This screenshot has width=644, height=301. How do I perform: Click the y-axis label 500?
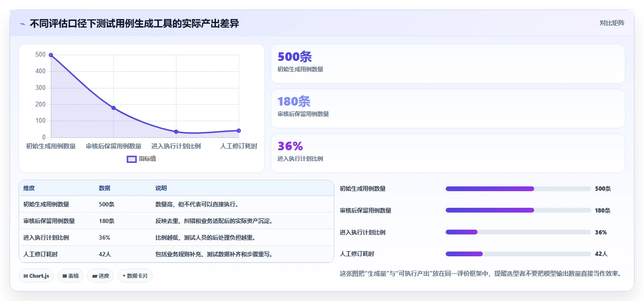point(40,55)
